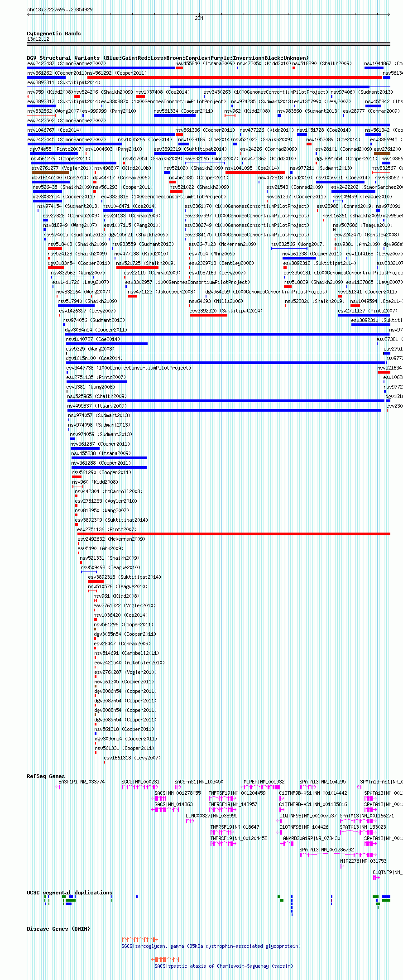Select the Cytogenetic Bands track heading
The height and width of the screenshot is (980, 403).
pyautogui.click(x=54, y=34)
